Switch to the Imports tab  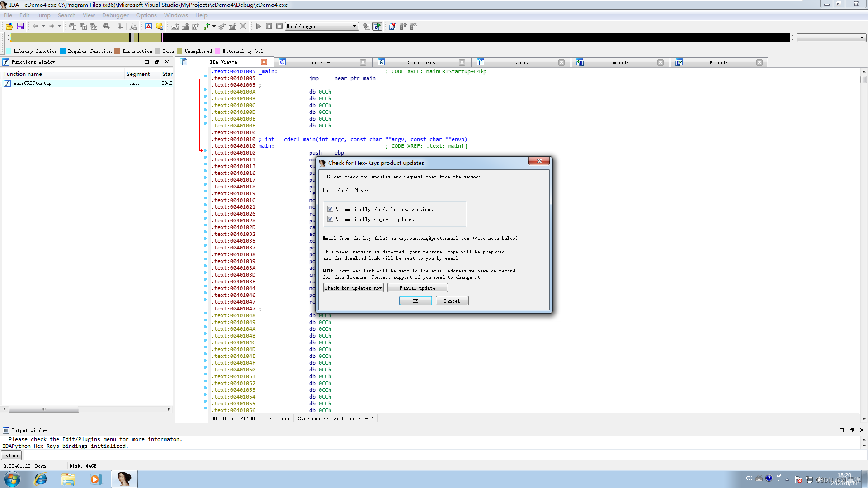(x=620, y=62)
